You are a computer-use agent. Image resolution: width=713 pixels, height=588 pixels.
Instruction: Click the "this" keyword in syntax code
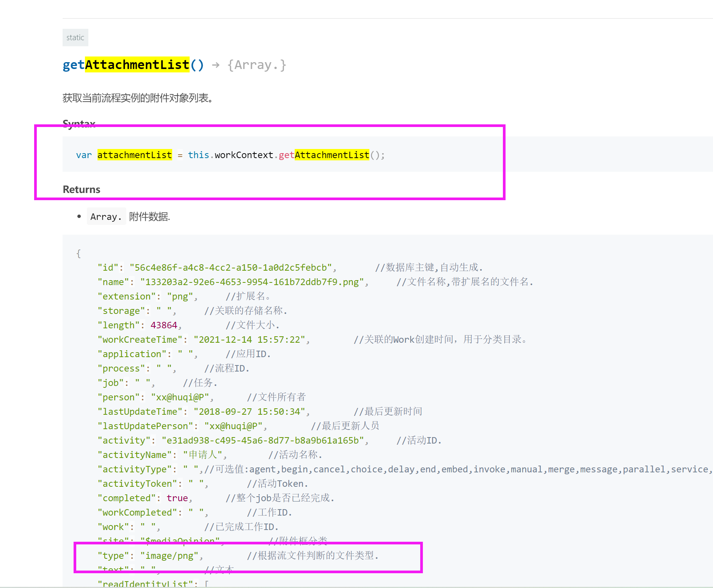[x=198, y=155]
